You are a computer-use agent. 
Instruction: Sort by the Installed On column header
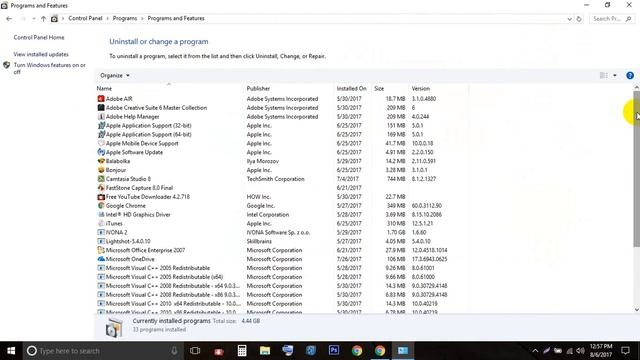[x=351, y=88]
